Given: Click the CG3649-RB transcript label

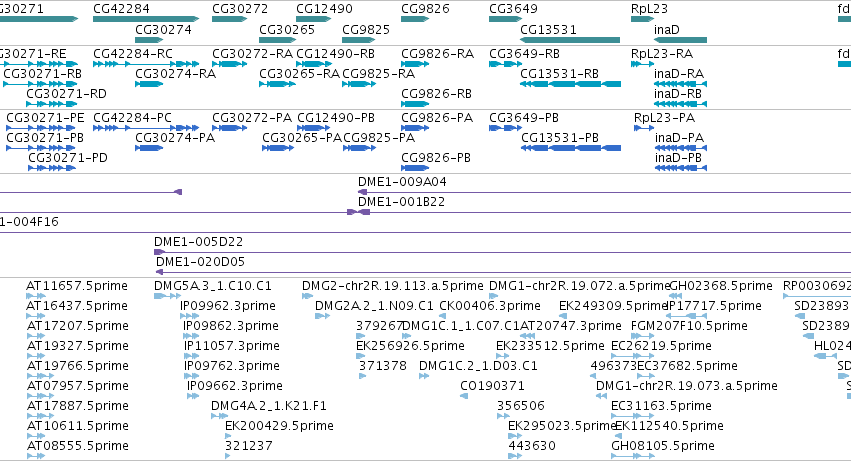Looking at the screenshot, I should 524,54.
